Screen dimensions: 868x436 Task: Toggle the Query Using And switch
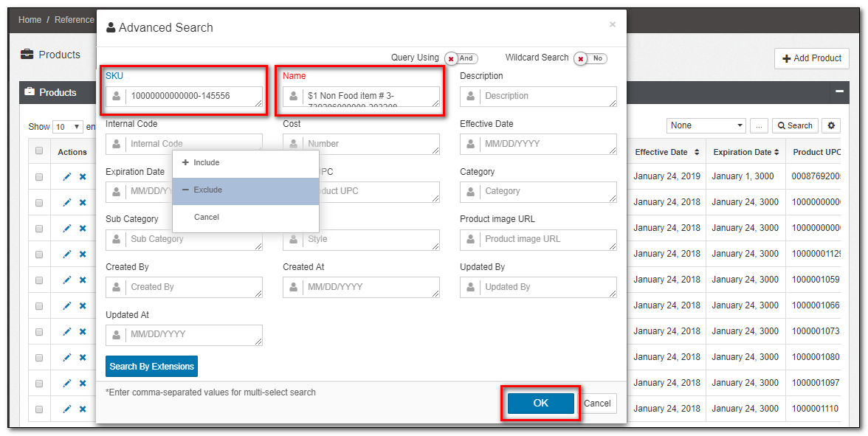click(x=461, y=58)
